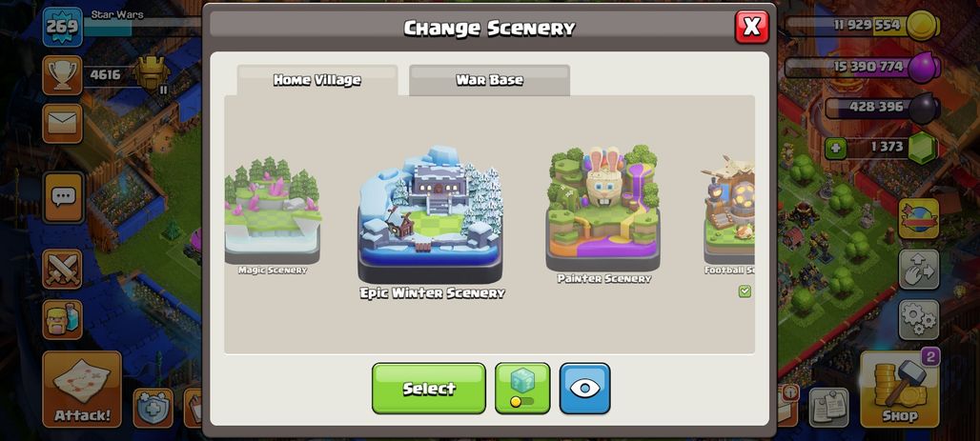Click the Football Scenery green checkbox
This screenshot has width=980, height=441.
point(745,291)
